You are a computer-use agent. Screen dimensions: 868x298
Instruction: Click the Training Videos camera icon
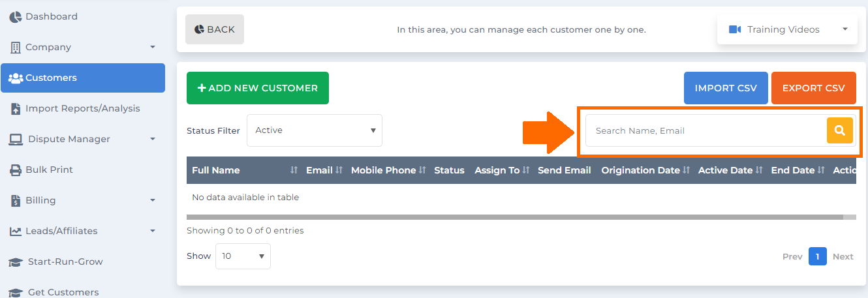click(735, 29)
